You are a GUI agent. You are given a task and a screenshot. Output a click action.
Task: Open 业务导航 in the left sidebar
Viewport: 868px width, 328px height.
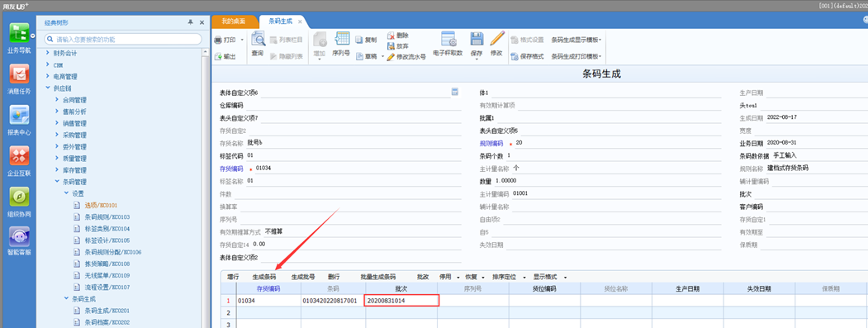tap(19, 38)
